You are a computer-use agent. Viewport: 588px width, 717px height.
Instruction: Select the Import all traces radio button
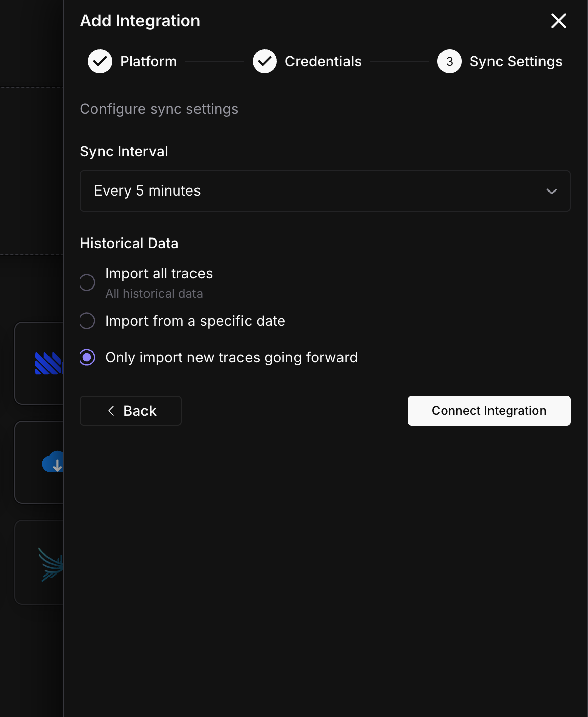(87, 282)
